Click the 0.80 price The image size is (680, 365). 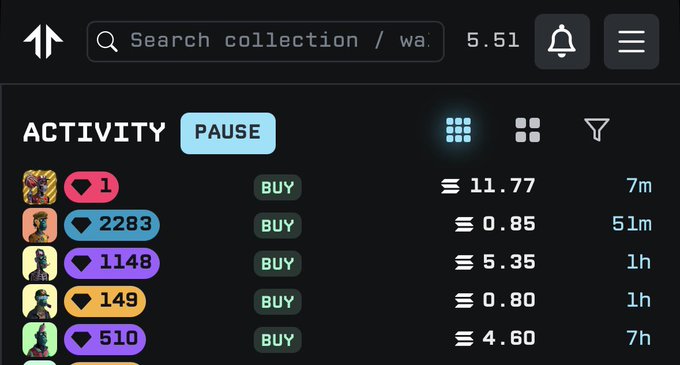coord(509,300)
